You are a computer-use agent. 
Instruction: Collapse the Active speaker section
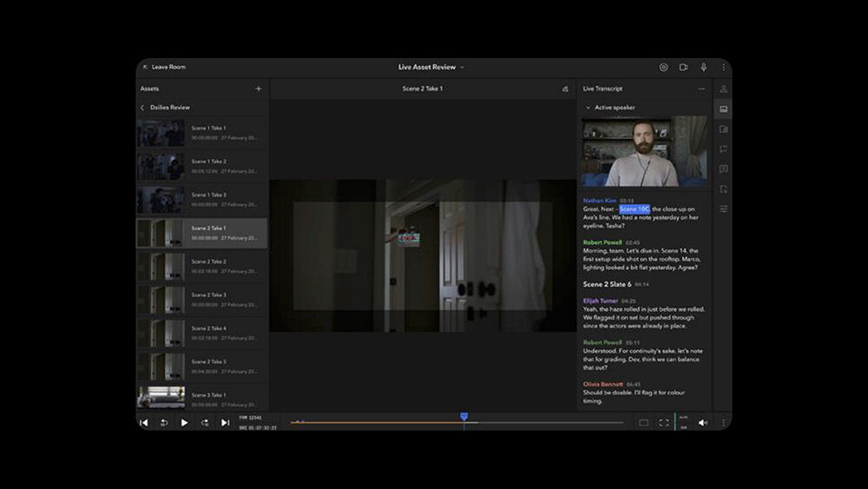pos(588,108)
